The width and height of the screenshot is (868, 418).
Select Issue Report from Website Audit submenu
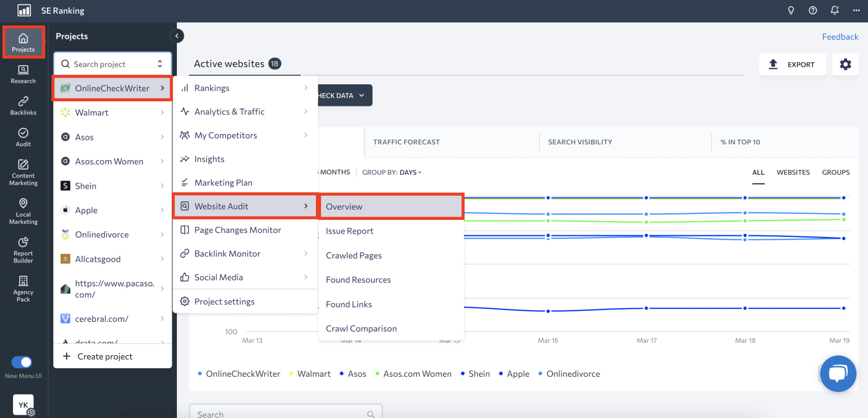[x=349, y=231]
